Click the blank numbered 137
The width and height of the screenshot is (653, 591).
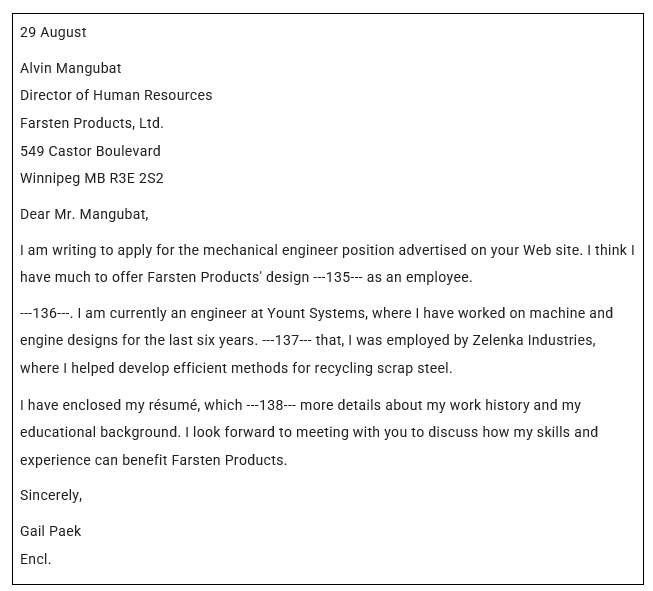click(287, 340)
